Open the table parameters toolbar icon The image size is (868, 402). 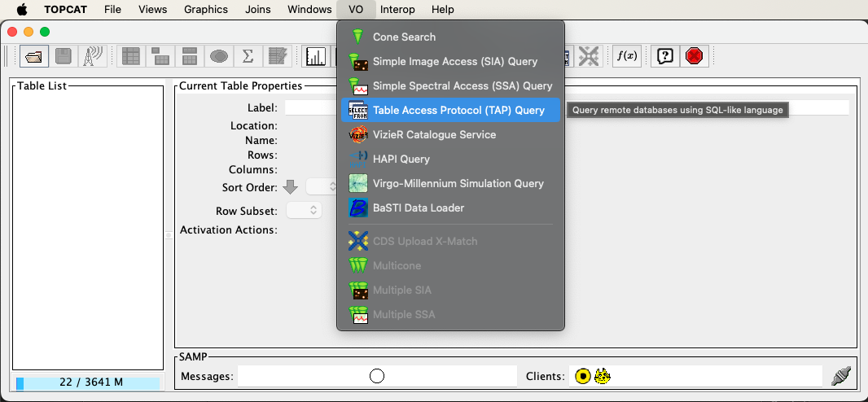[160, 56]
